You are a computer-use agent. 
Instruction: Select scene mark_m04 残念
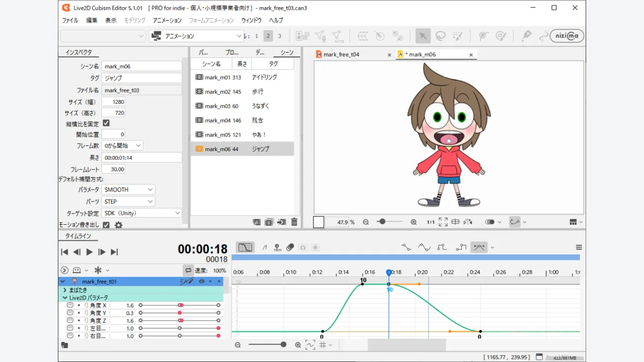[x=243, y=120]
